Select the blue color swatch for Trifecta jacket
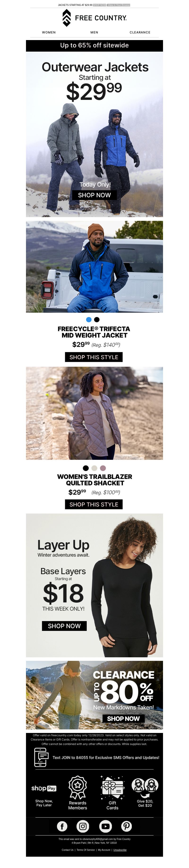The height and width of the screenshot is (868, 189). tap(89, 319)
